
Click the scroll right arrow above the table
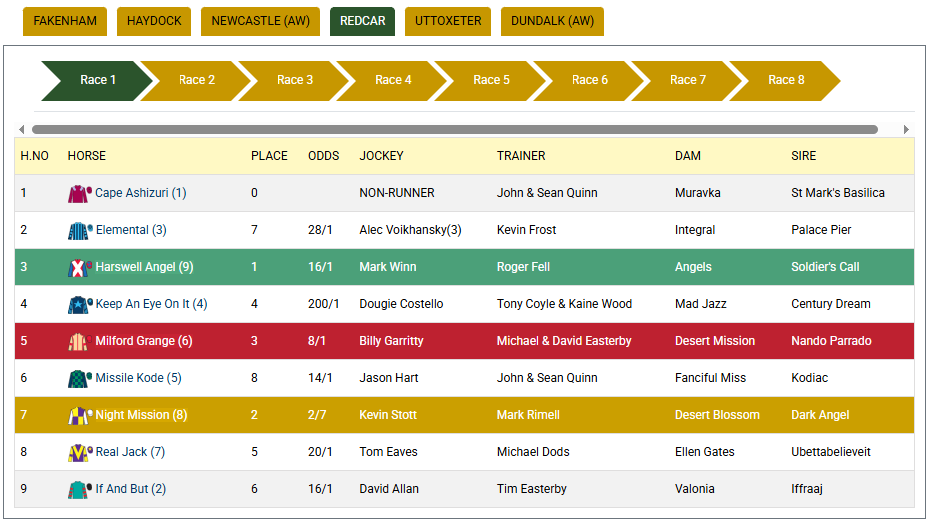point(906,129)
